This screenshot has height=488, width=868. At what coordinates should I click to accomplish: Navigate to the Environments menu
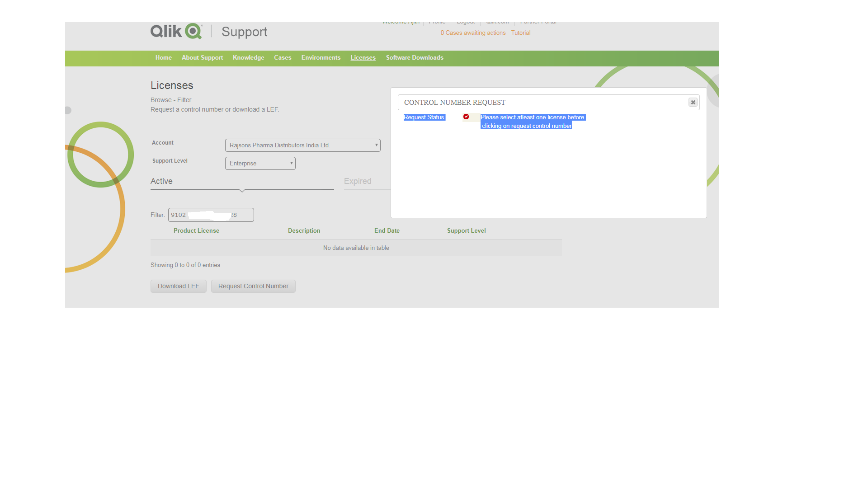pos(321,58)
